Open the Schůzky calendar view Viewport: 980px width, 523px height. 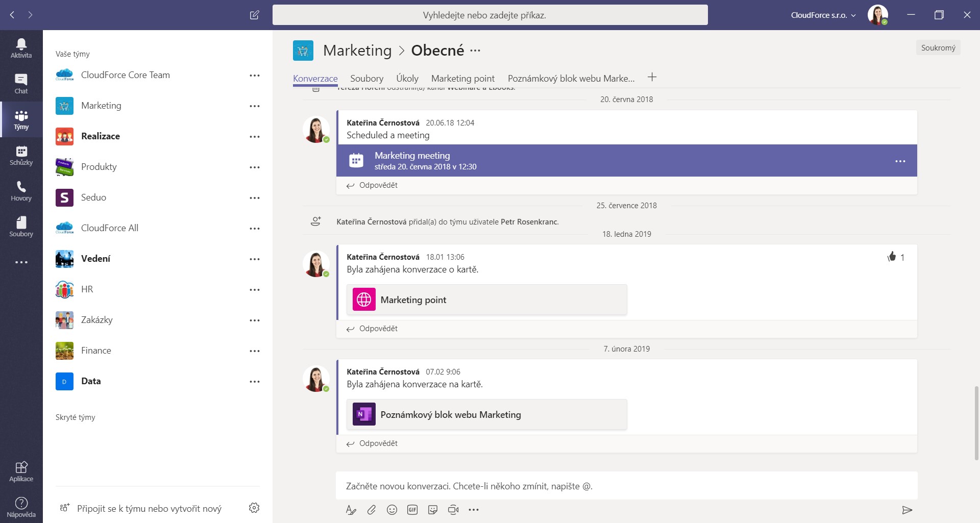coord(21,155)
